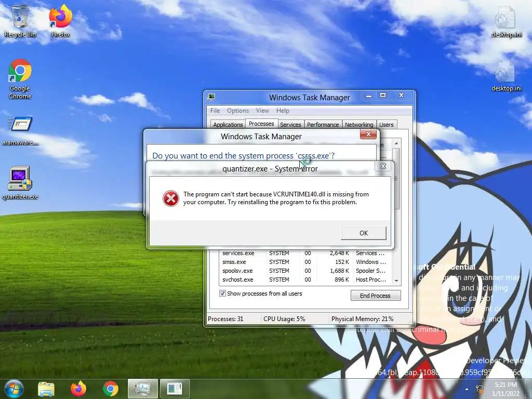Open the Options menu in Task Manager
The image size is (532, 399).
click(x=238, y=111)
